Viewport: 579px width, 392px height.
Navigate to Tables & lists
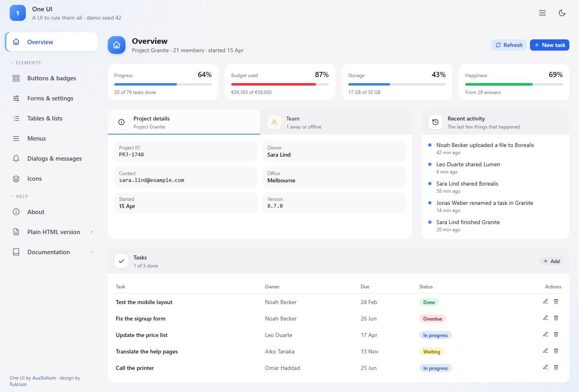pyautogui.click(x=51, y=118)
